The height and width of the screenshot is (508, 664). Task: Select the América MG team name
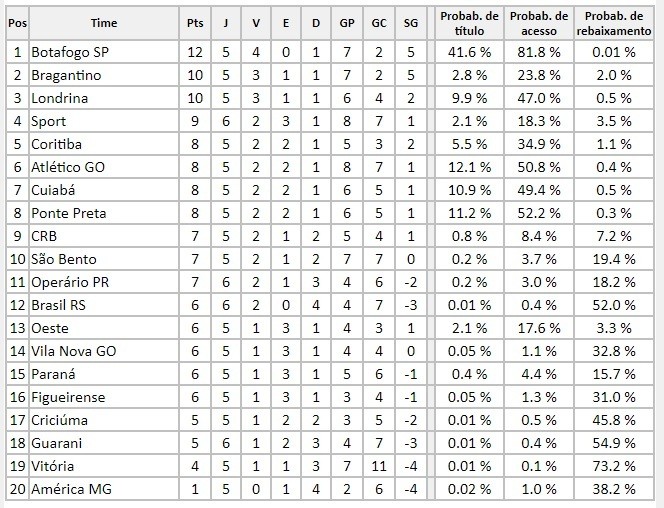point(72,489)
